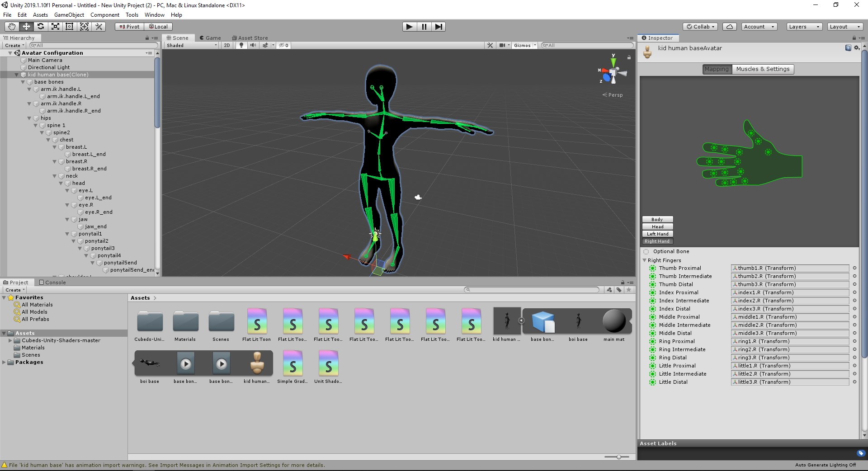
Task: Click the Project search field
Action: pos(532,290)
